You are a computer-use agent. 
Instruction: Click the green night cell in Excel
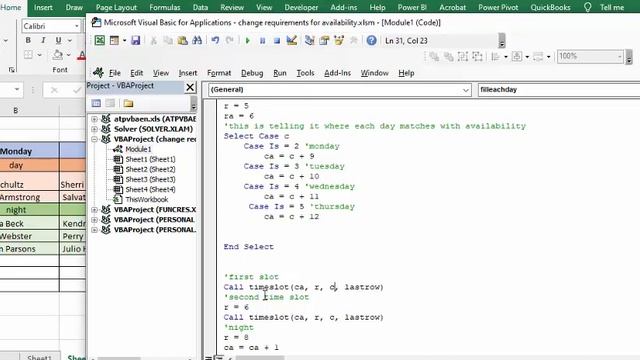point(29,210)
